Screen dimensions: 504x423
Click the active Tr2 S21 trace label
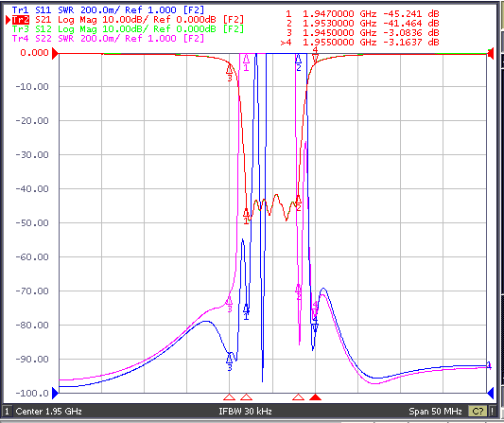pos(128,20)
